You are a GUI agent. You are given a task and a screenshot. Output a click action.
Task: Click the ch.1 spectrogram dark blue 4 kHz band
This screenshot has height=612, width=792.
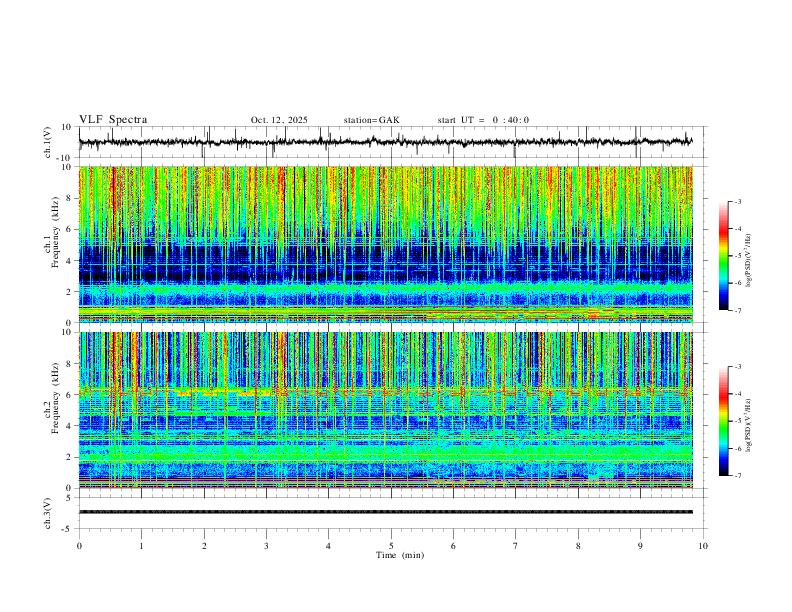(x=386, y=263)
